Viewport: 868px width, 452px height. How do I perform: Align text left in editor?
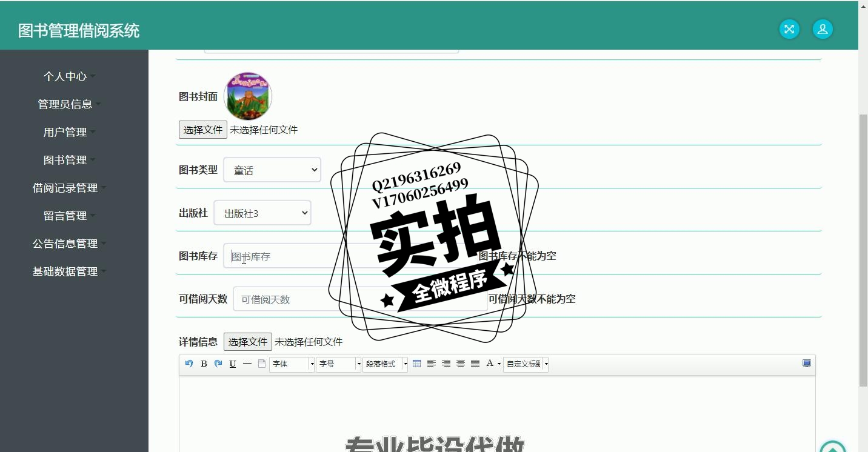click(432, 364)
